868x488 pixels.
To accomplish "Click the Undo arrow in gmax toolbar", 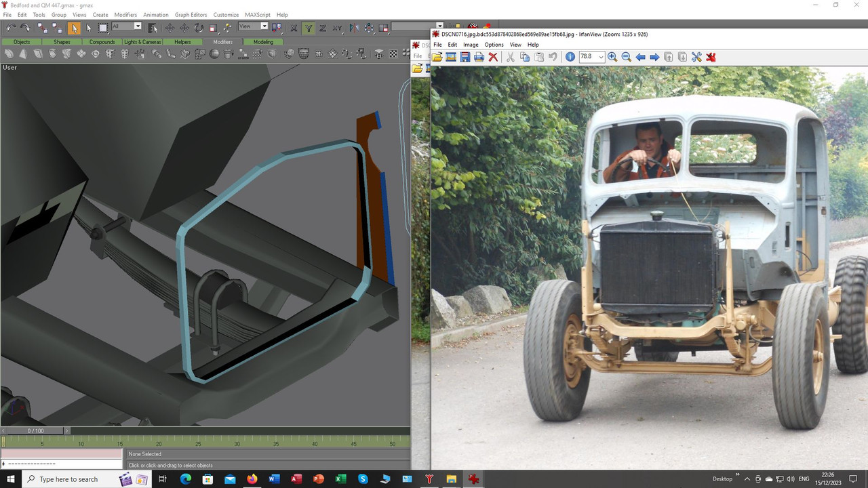I will (x=11, y=28).
